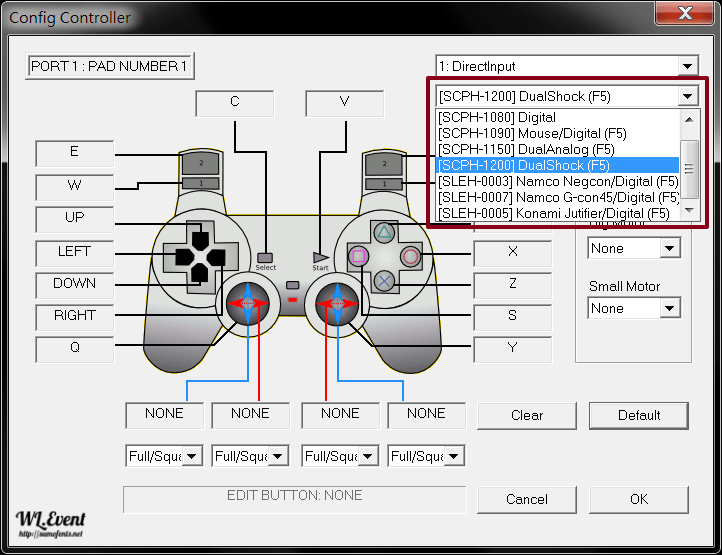Click the D-pad up arrow on the controller
The width and height of the screenshot is (722, 555).
(200, 240)
